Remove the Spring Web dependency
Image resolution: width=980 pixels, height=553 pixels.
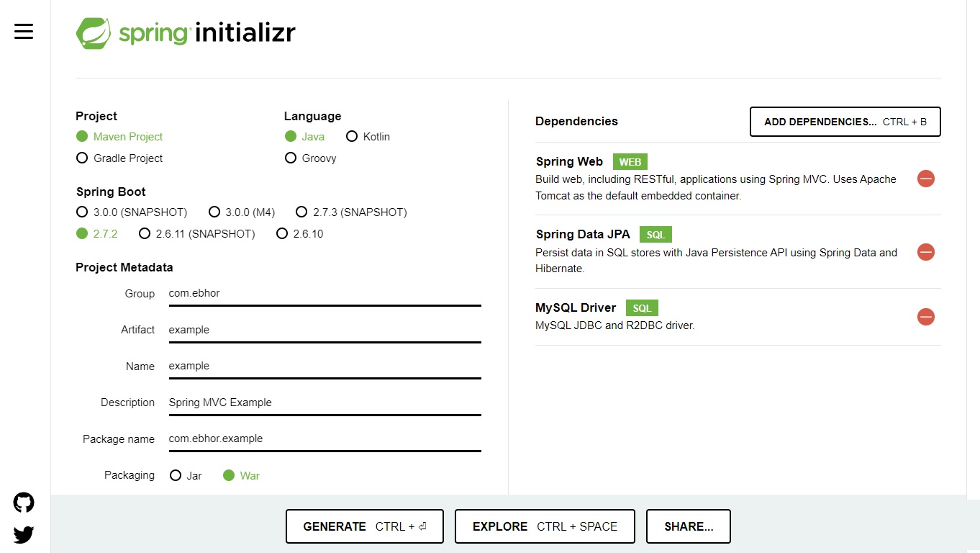(925, 179)
